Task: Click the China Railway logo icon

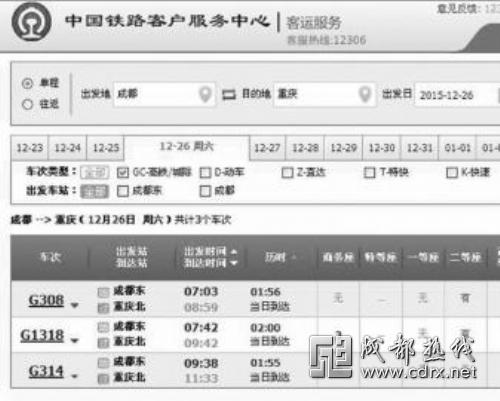Action: tap(32, 22)
